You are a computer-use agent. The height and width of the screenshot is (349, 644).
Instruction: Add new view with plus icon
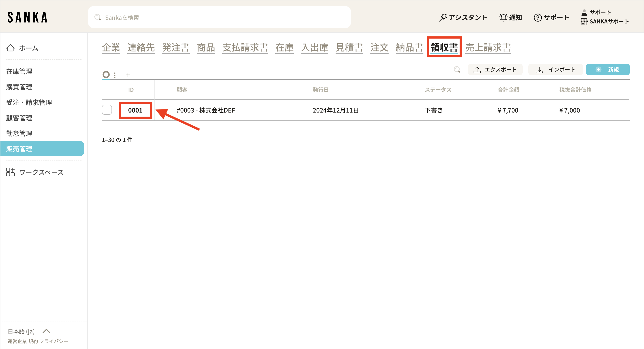[128, 75]
